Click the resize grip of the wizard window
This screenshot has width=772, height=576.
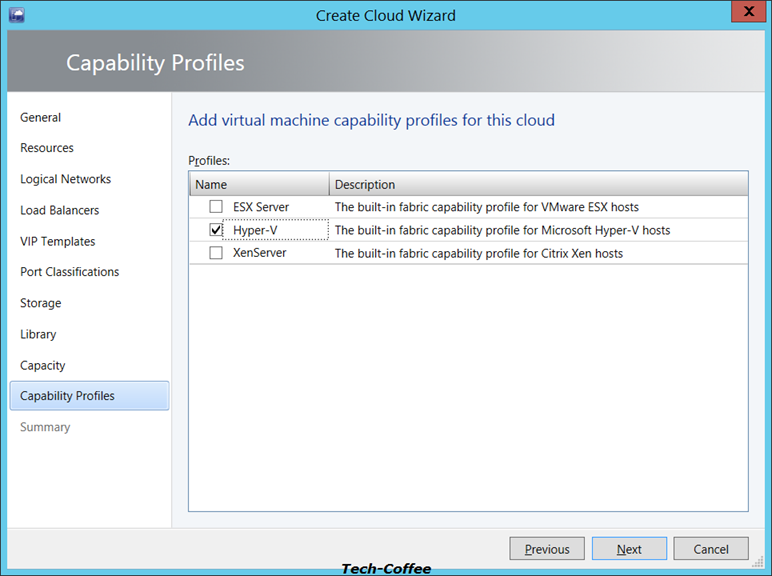point(758,562)
